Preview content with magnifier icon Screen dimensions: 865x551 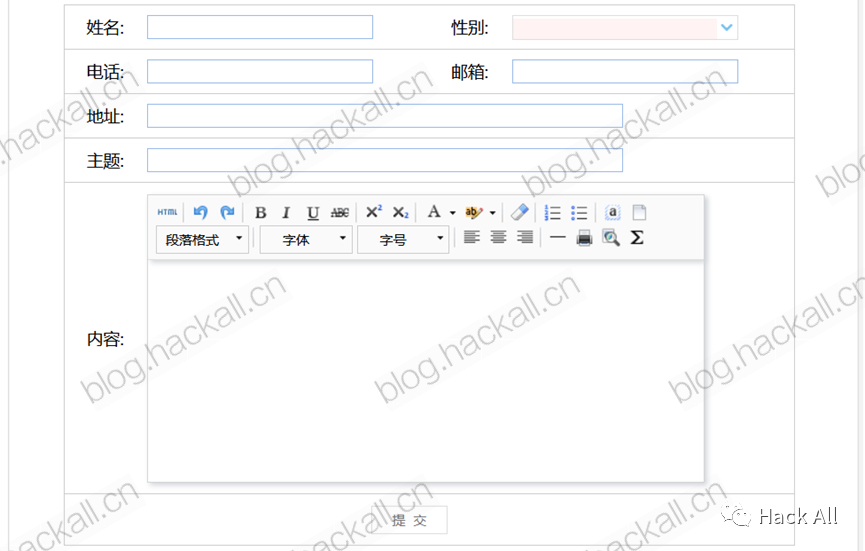[611, 238]
